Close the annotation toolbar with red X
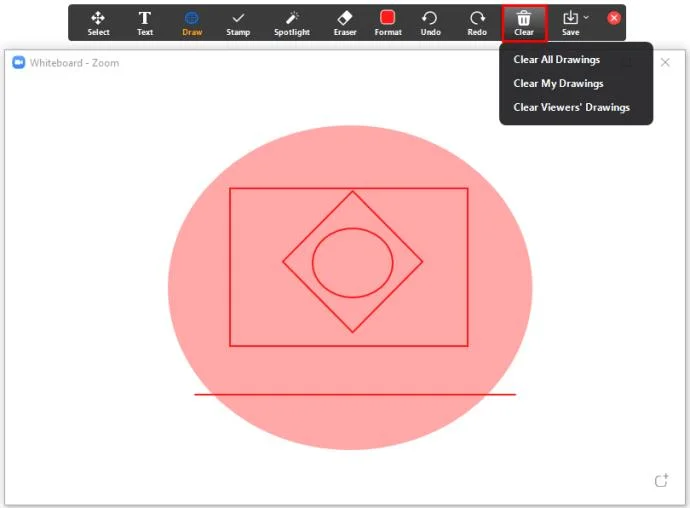 pos(614,18)
